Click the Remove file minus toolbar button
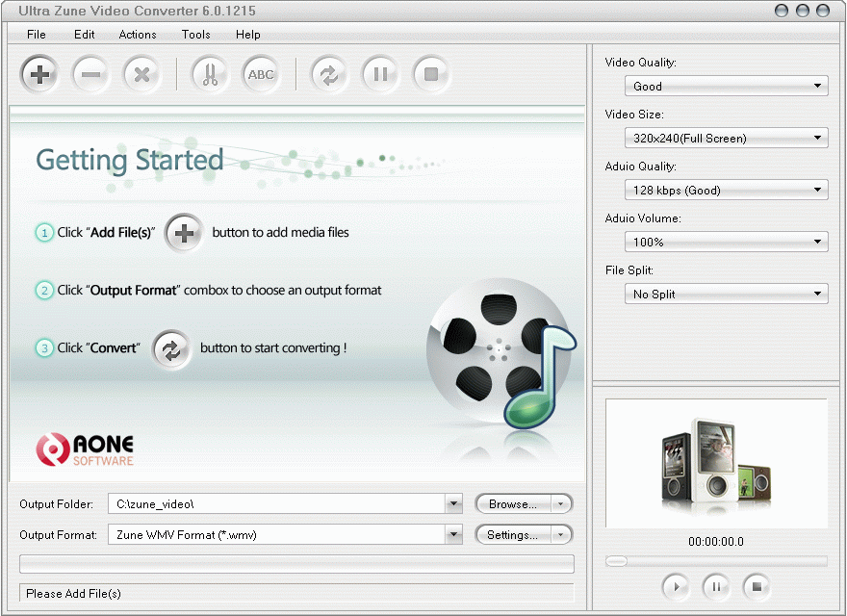The image size is (847, 616). 90,74
